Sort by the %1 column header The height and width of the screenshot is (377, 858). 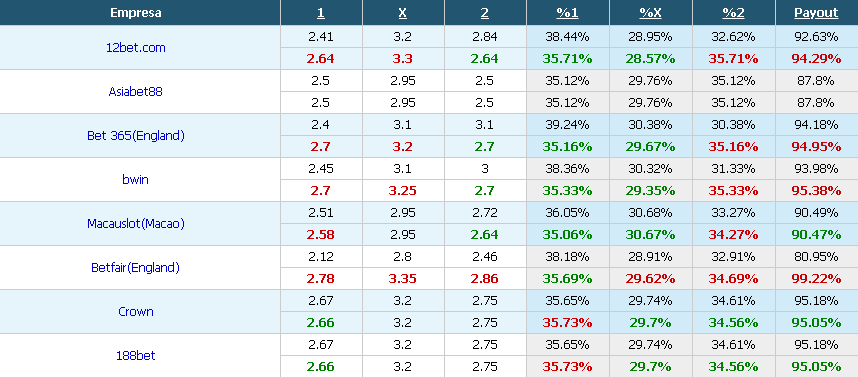(x=567, y=13)
